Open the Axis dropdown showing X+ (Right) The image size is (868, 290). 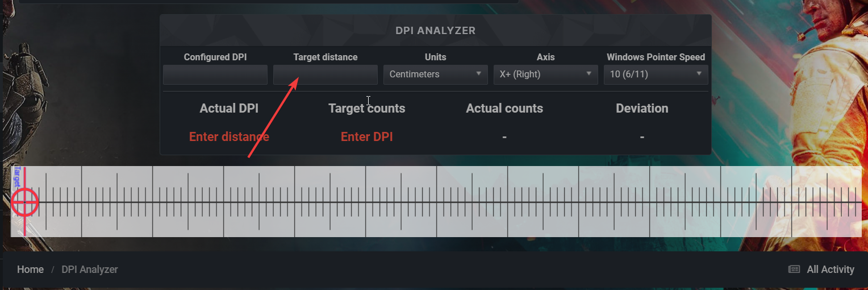click(546, 74)
